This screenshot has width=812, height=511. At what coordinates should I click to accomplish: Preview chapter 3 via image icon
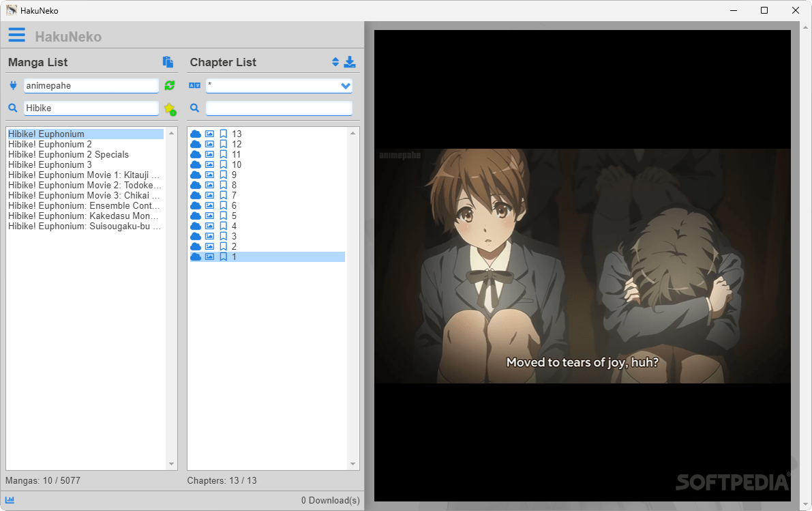pyautogui.click(x=209, y=236)
